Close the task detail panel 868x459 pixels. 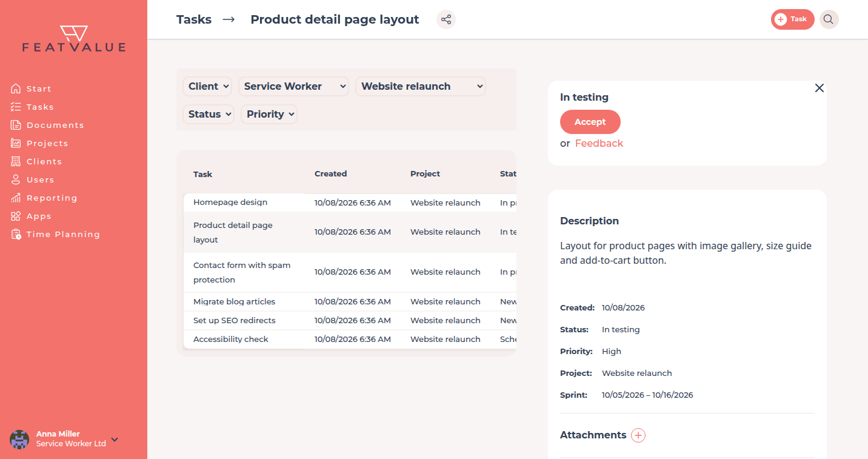tap(820, 88)
